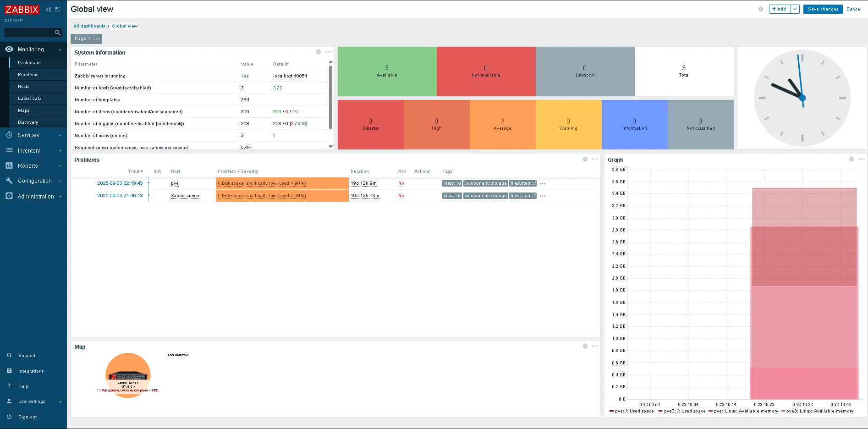
Task: Open Graph widget three-dot menu
Action: pyautogui.click(x=862, y=159)
